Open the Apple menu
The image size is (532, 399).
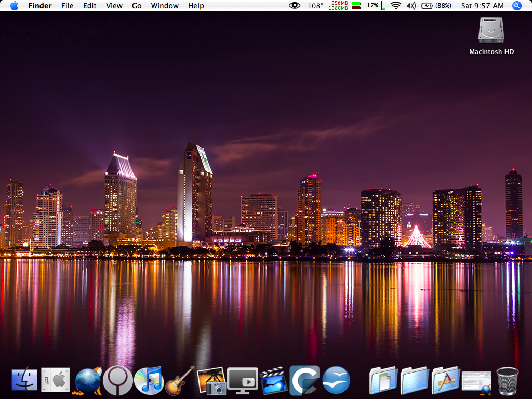coord(14,6)
